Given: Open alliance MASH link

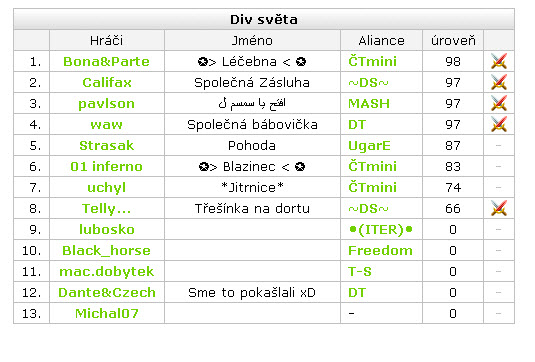Looking at the screenshot, I should coord(369,104).
